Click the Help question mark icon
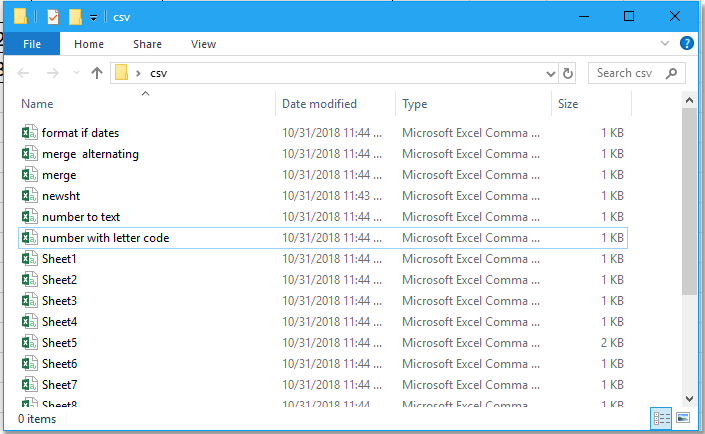The width and height of the screenshot is (705, 434). tap(687, 44)
